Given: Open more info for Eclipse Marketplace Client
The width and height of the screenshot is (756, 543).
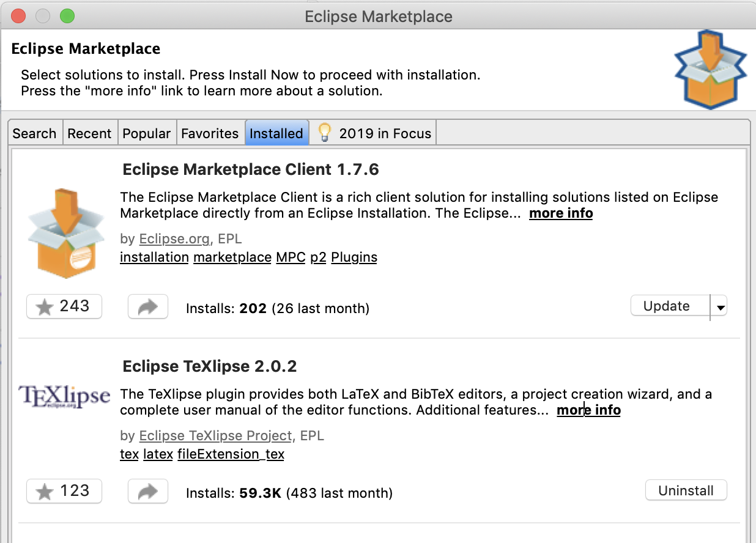Looking at the screenshot, I should 561,213.
